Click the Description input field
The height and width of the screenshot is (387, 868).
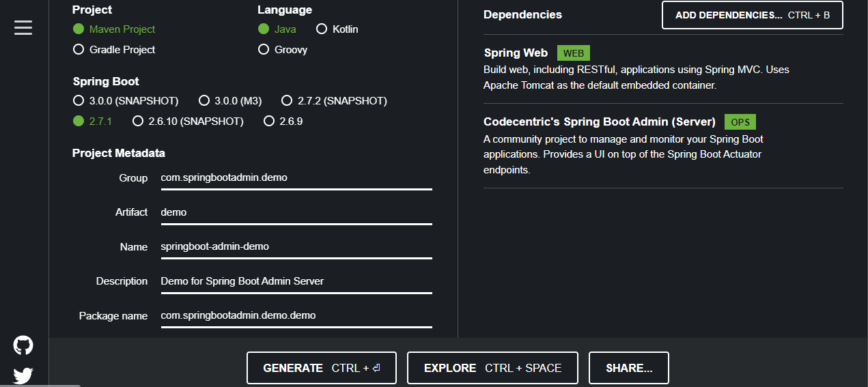point(296,281)
